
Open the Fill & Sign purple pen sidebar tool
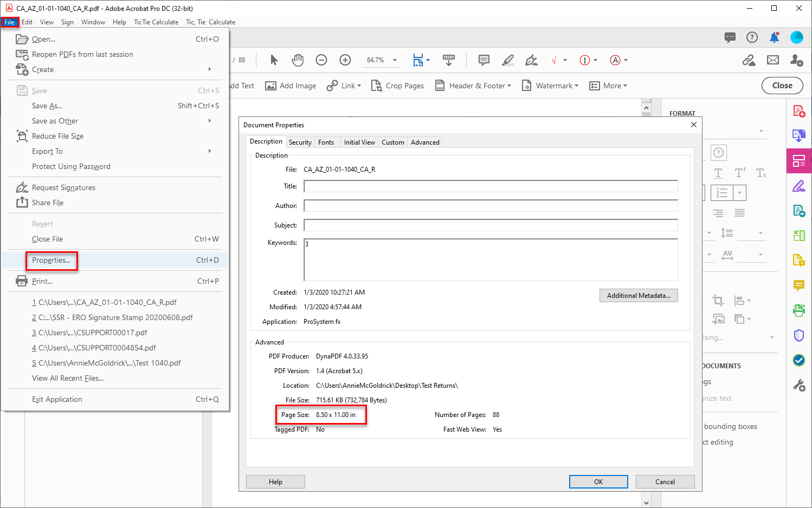(x=799, y=186)
